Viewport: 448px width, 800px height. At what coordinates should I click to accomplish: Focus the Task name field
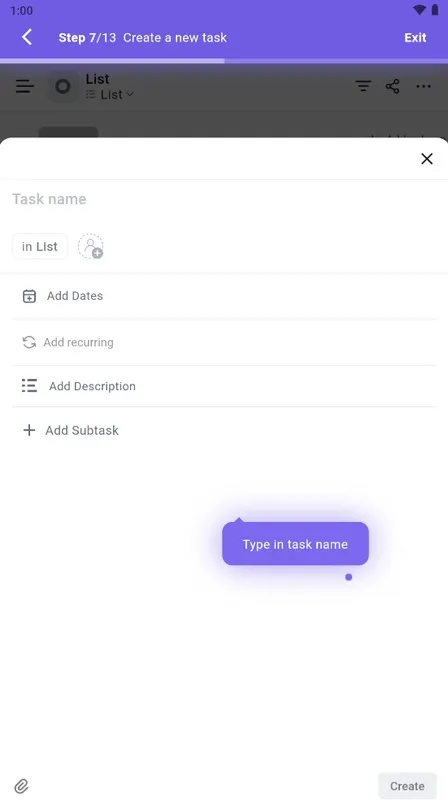[224, 199]
